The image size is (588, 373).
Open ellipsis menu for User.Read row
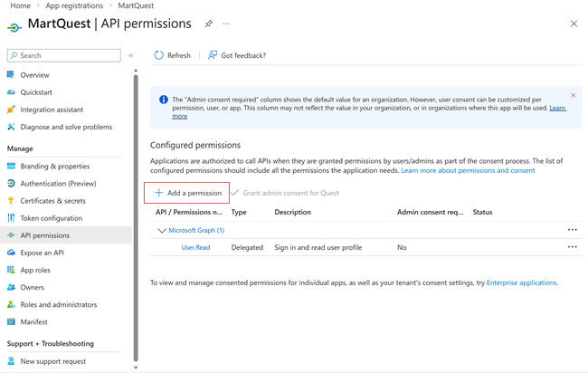[572, 247]
